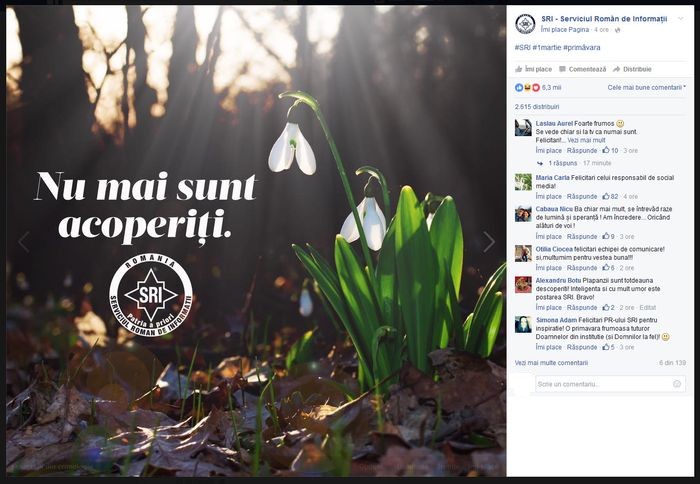The image size is (700, 484).
Task: Click the Scrie un comentariu field
Action: (610, 384)
